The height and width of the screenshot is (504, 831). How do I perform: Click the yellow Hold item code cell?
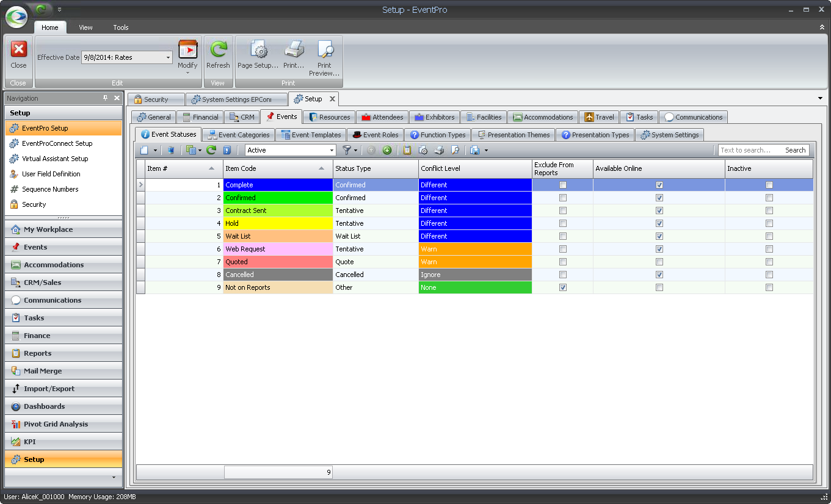click(278, 223)
